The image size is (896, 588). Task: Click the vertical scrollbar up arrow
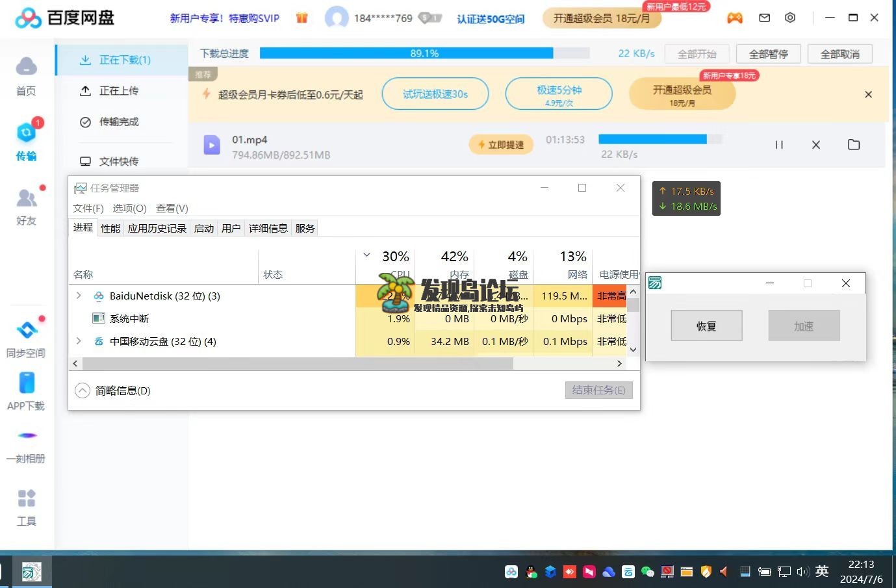[633, 292]
